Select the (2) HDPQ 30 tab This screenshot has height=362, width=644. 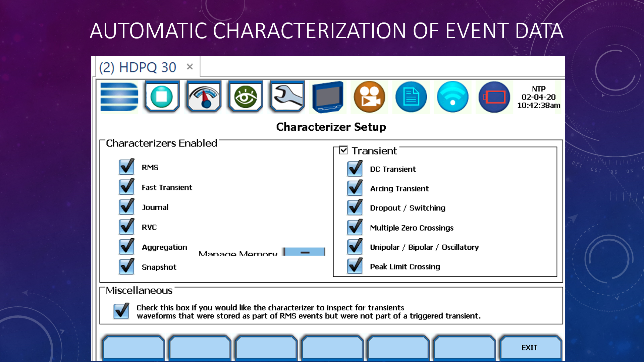tap(138, 67)
